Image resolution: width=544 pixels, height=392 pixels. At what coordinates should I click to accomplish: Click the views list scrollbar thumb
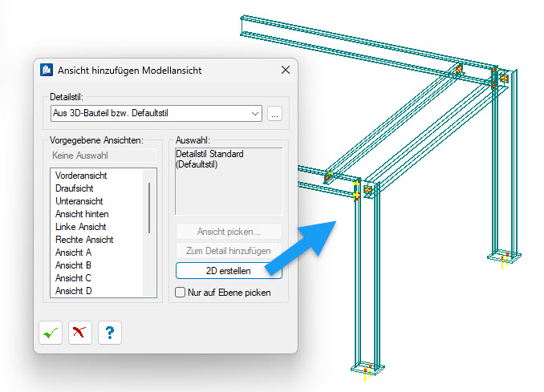tap(149, 208)
